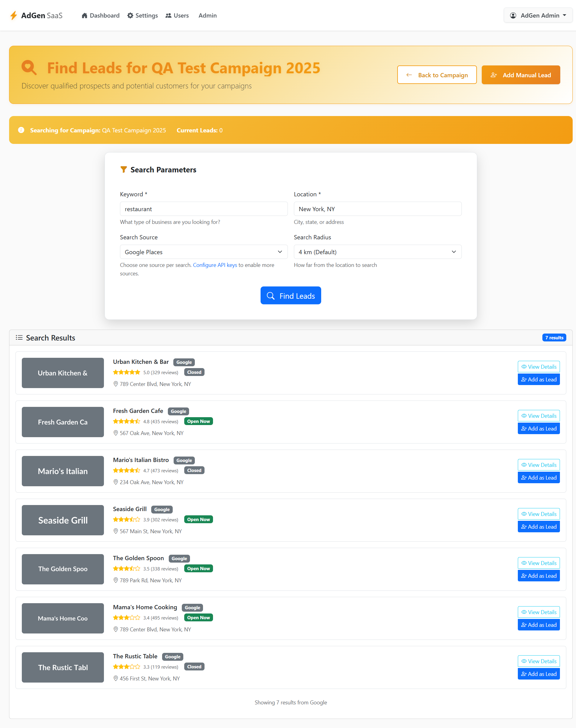The height and width of the screenshot is (728, 576).
Task: Click the AdGen lightning bolt logo
Action: (x=14, y=15)
